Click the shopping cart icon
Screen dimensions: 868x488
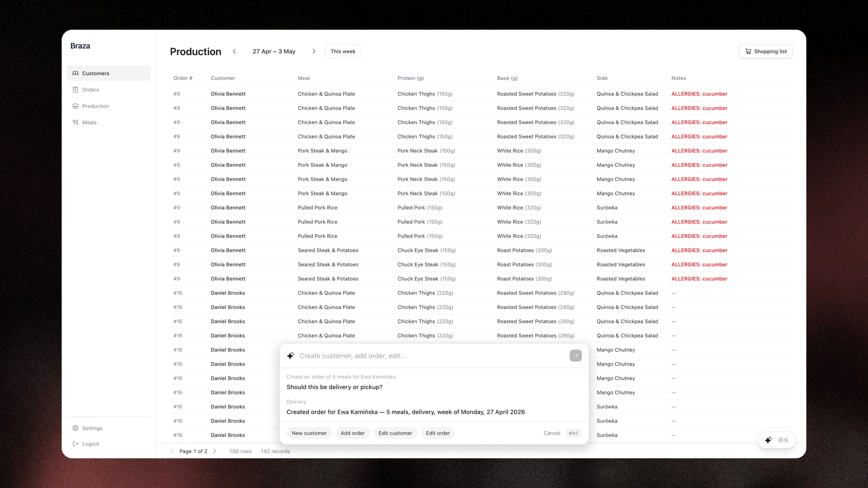(748, 51)
